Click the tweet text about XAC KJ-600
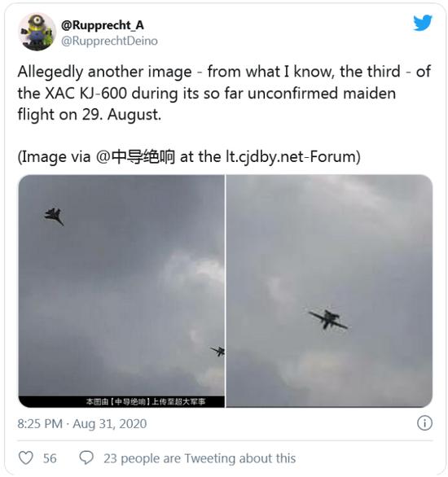448x477 pixels. (x=224, y=93)
